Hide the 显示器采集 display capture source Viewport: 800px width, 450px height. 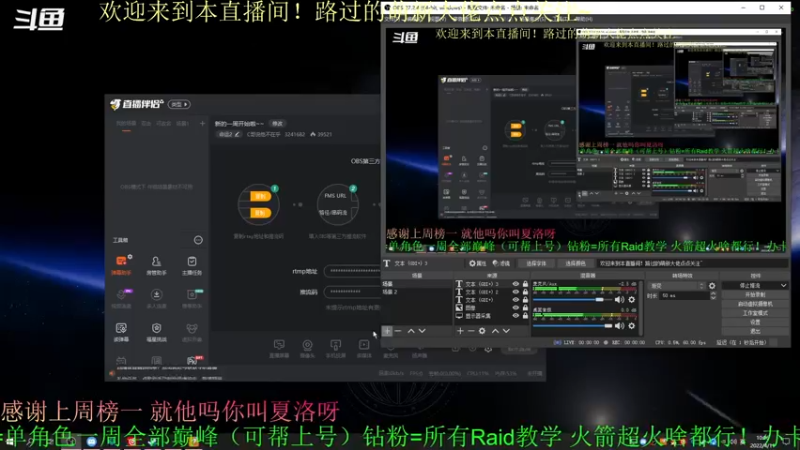515,316
